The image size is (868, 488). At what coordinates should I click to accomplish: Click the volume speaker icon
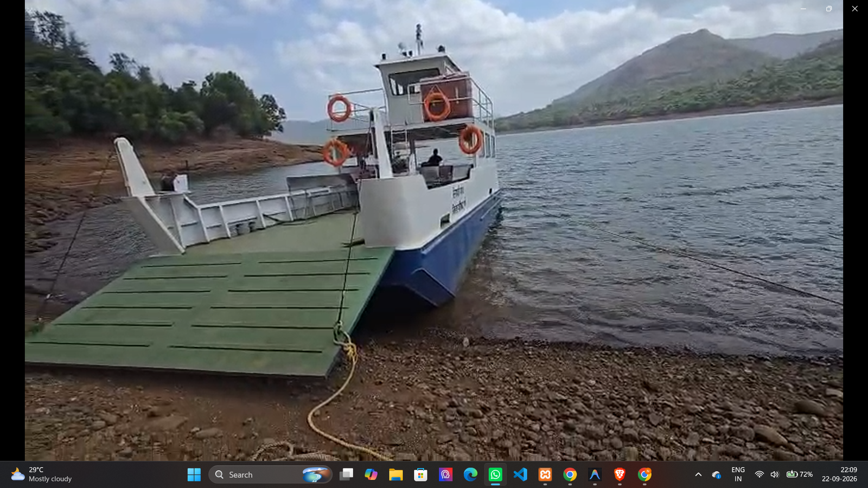(x=774, y=474)
